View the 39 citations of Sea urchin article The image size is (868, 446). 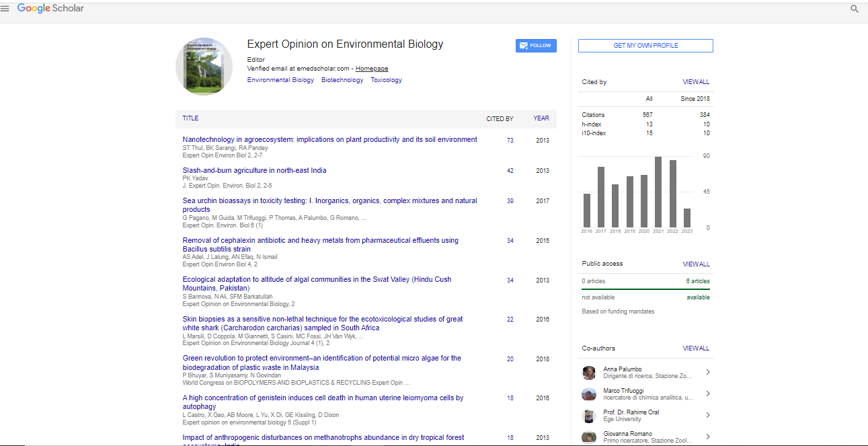click(510, 201)
